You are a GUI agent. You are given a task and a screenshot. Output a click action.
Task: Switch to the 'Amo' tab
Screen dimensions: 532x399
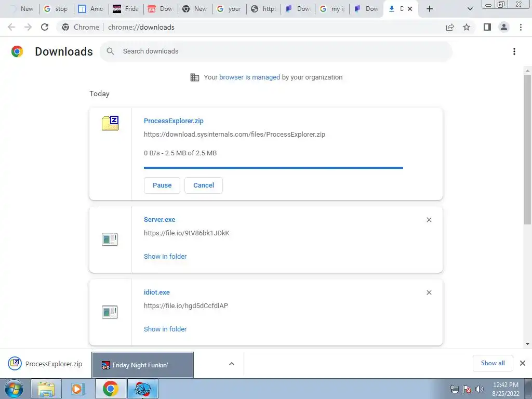(x=91, y=9)
